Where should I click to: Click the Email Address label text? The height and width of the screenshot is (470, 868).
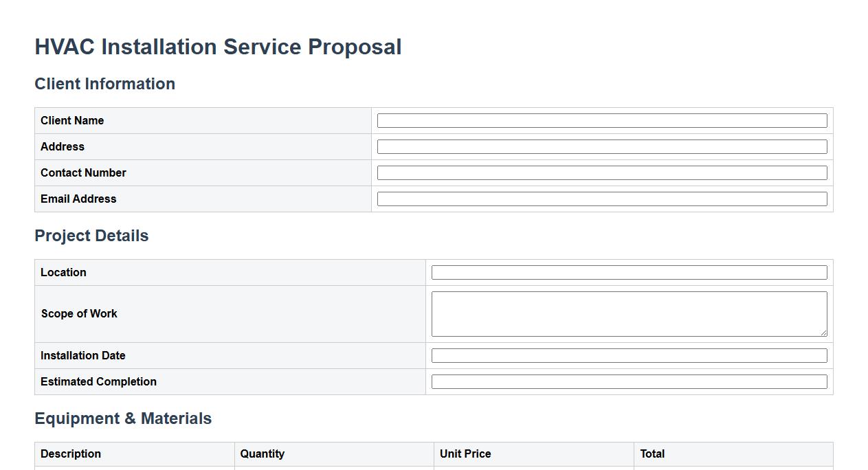point(78,199)
